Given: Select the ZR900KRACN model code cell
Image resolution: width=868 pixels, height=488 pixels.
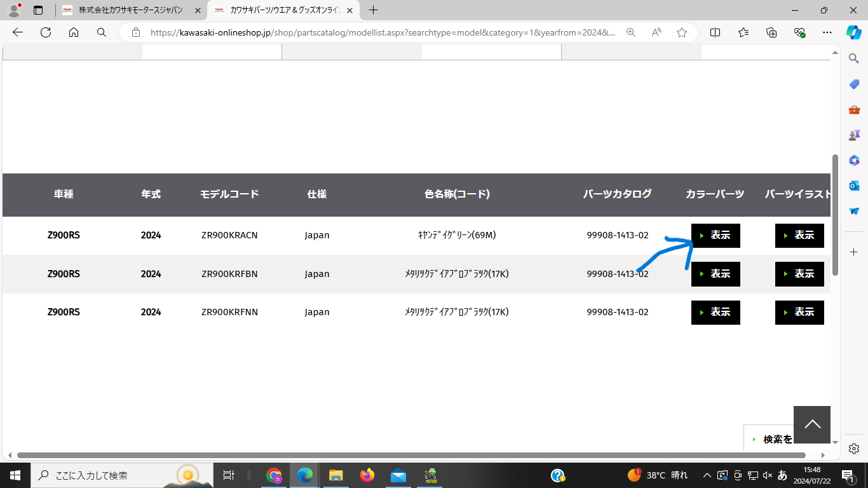Looking at the screenshot, I should [229, 235].
